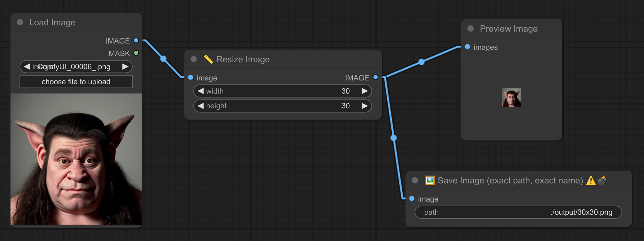Viewport: 644px width, 241px height.
Task: Select next image file with right arrow
Action: [125, 67]
